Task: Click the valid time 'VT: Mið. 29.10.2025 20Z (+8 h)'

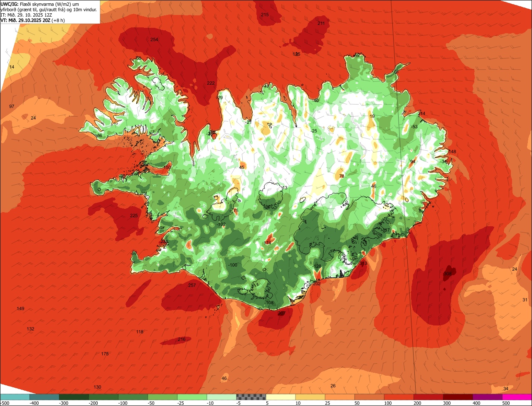Action: point(33,20)
